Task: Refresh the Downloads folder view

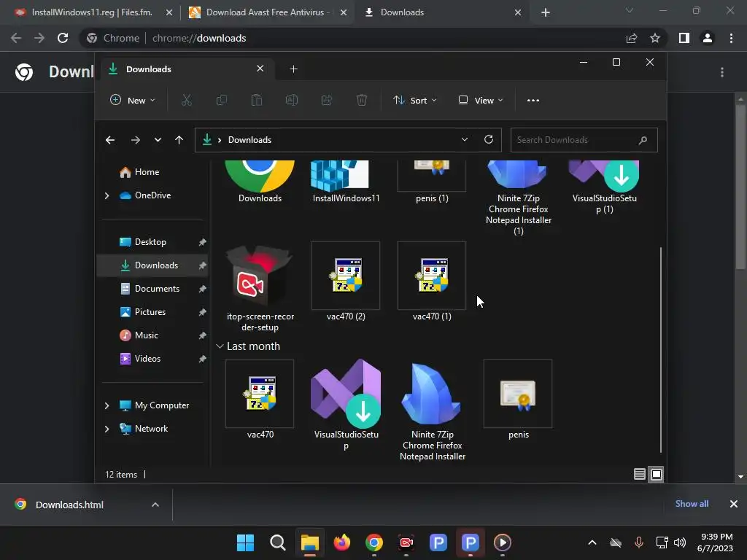Action: click(x=488, y=139)
